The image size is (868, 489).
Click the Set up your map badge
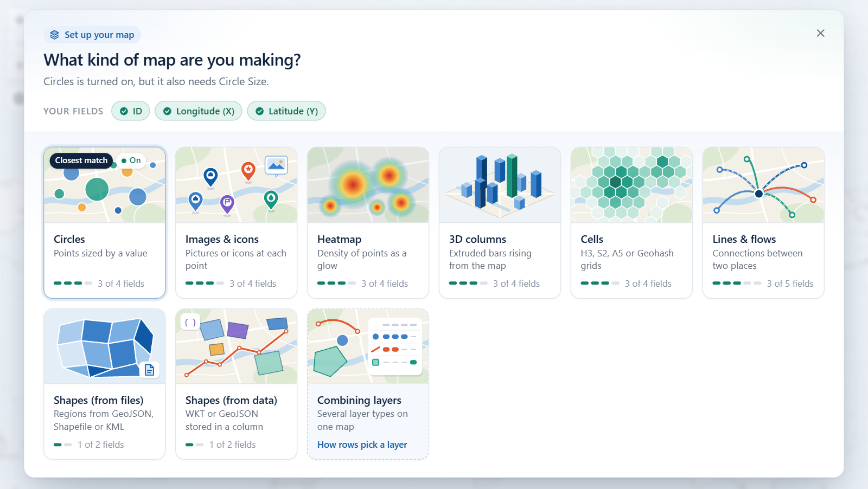click(92, 35)
